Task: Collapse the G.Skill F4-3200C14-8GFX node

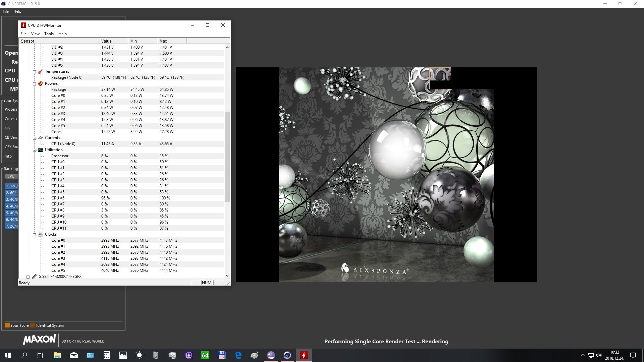Action: click(28, 277)
